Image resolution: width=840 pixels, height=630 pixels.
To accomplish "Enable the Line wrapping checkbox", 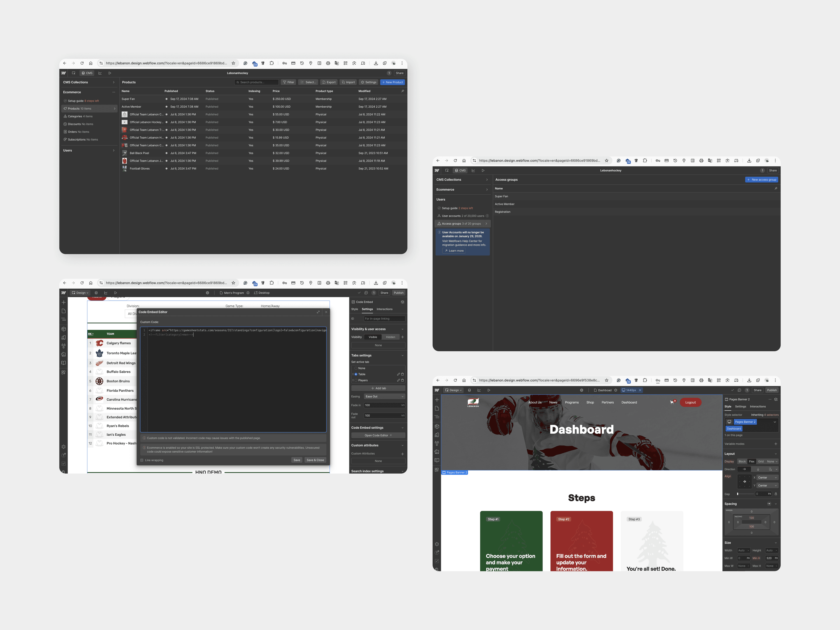I will [142, 460].
